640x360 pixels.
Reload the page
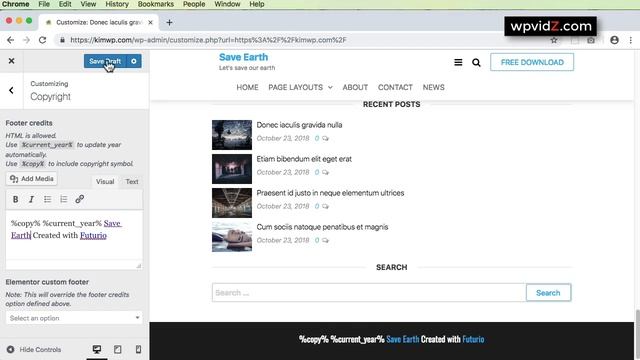(x=42, y=40)
